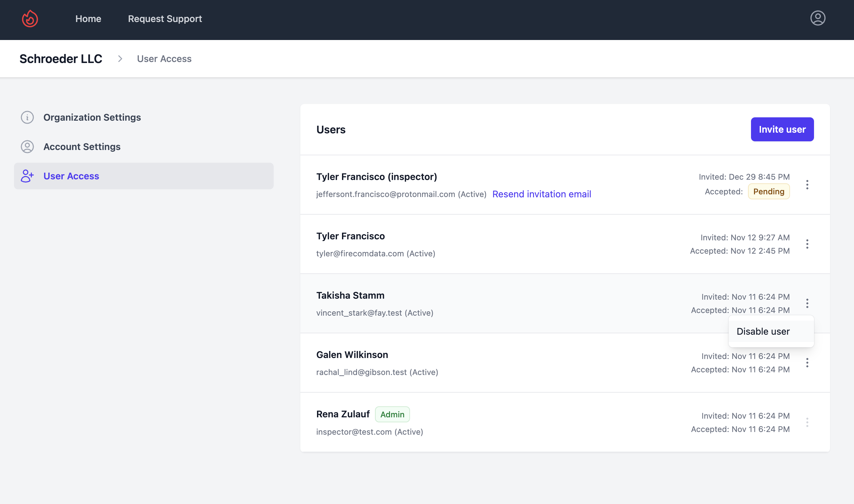
Task: Click the Schroeder LLC breadcrumb
Action: [x=61, y=58]
